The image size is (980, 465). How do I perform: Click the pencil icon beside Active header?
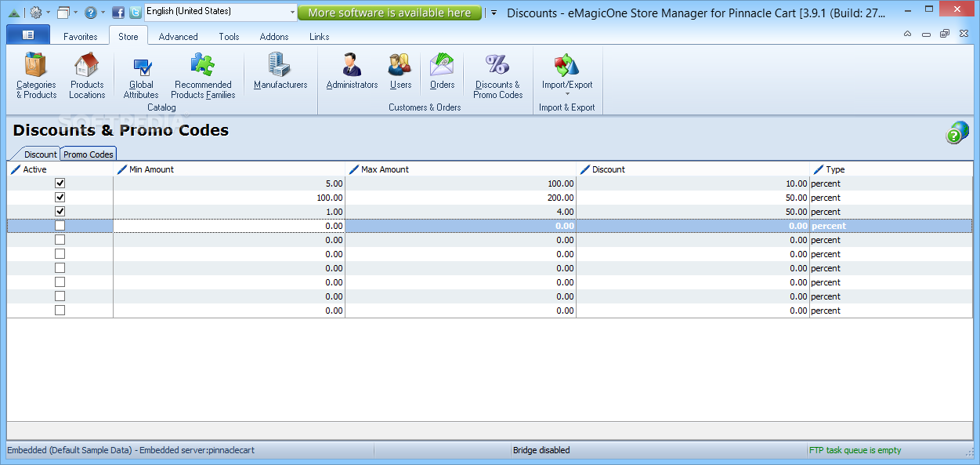pyautogui.click(x=16, y=169)
